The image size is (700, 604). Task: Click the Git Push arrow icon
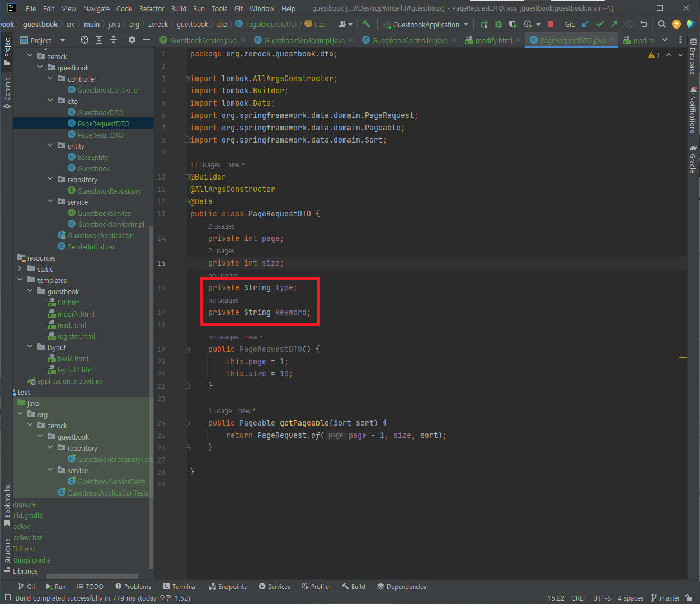pyautogui.click(x=614, y=24)
